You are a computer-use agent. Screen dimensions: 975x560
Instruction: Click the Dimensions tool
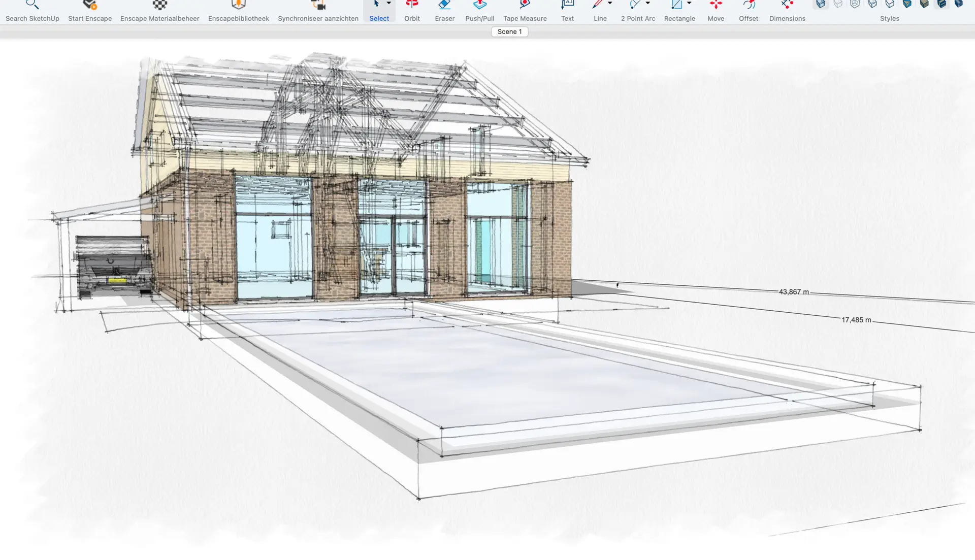[x=787, y=6]
